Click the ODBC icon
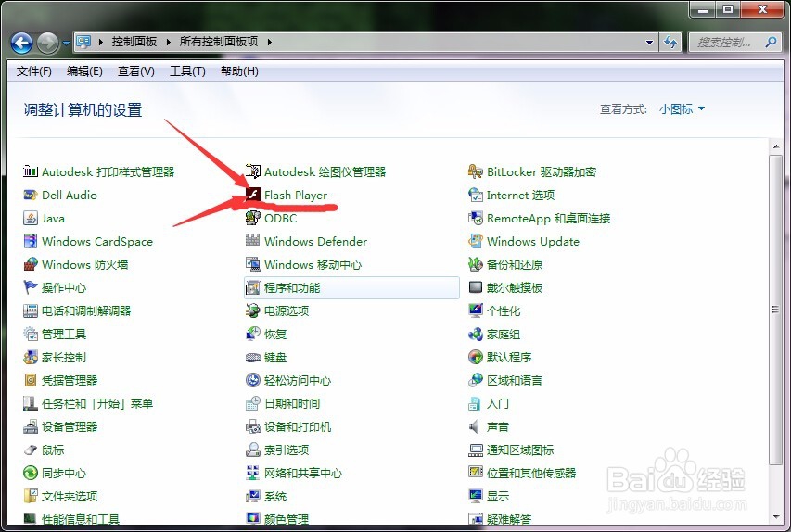 (253, 218)
